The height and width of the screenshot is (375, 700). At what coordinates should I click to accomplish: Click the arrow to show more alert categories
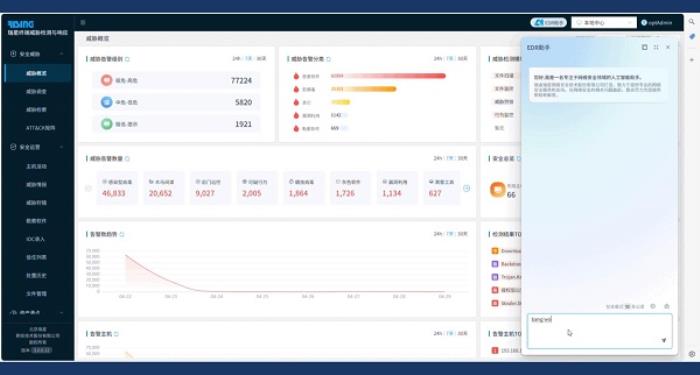pos(467,188)
